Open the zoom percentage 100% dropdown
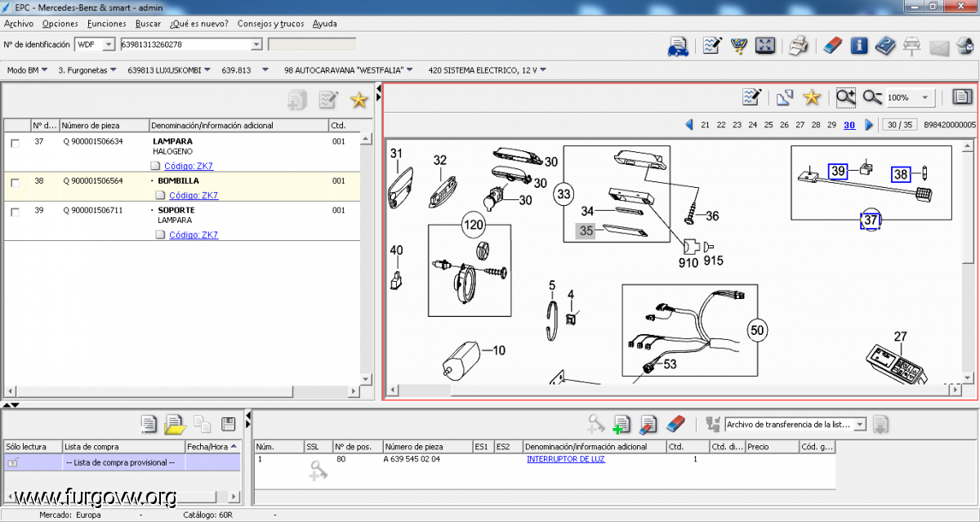Image resolution: width=980 pixels, height=522 pixels. coord(925,98)
